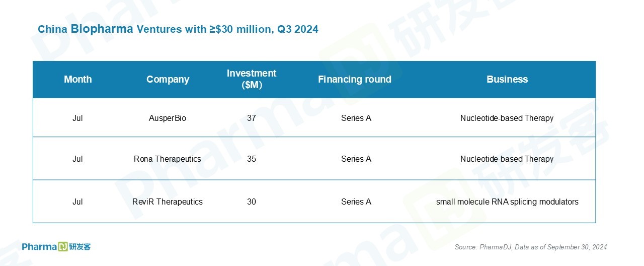
Task: Click the PharmaDJ logo icon at bottom left
Action: (x=63, y=246)
